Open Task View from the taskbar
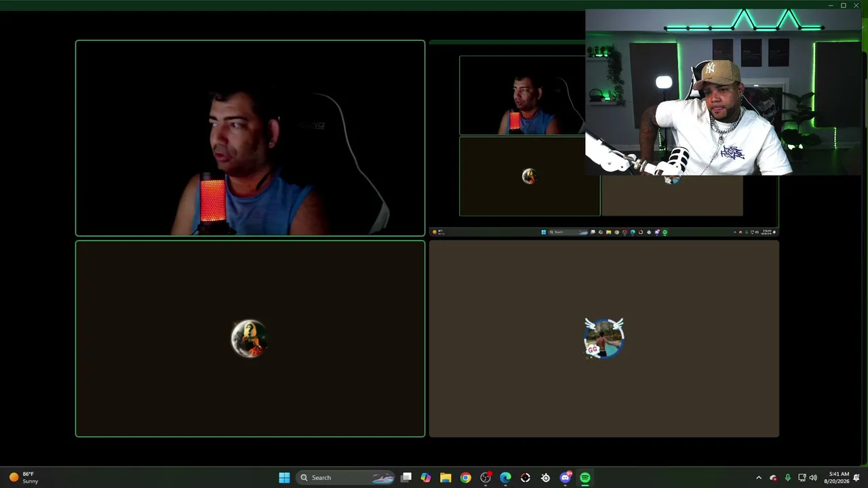The image size is (868, 488). [406, 478]
